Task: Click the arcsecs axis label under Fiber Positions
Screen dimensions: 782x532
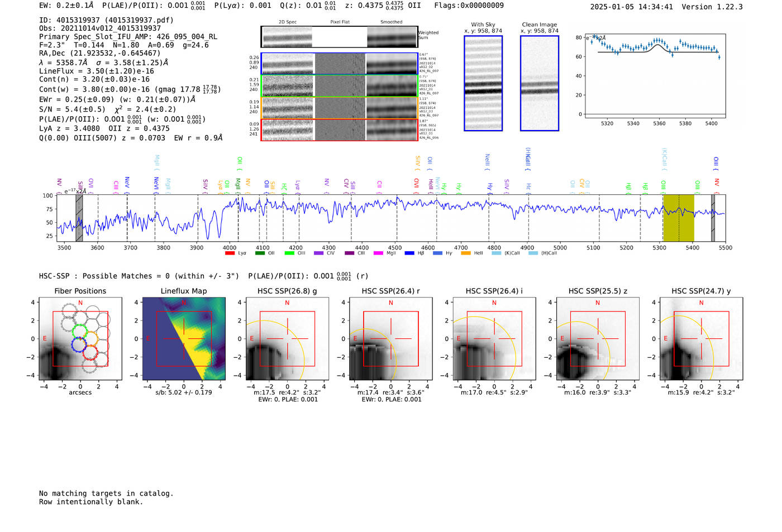Action: pyautogui.click(x=80, y=392)
